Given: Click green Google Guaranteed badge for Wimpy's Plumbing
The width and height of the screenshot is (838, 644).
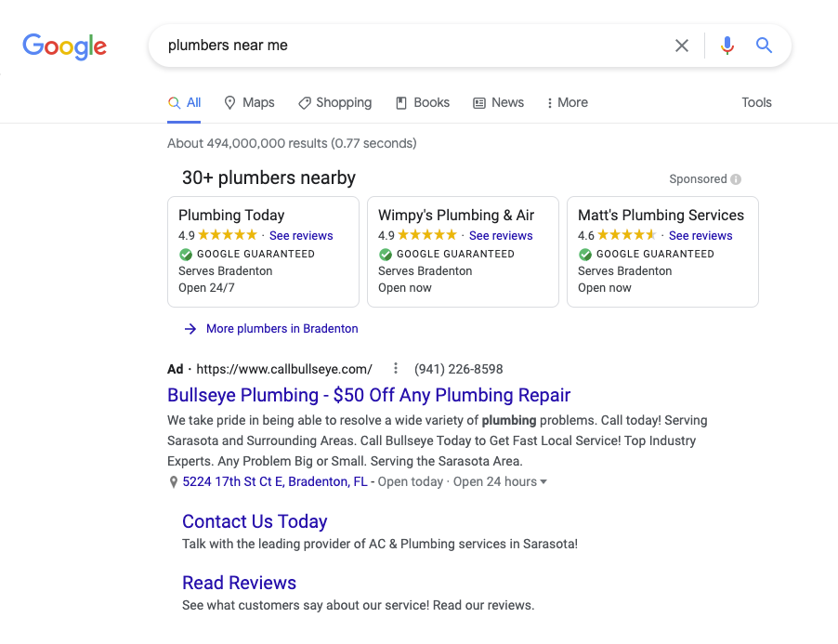Looking at the screenshot, I should (386, 254).
